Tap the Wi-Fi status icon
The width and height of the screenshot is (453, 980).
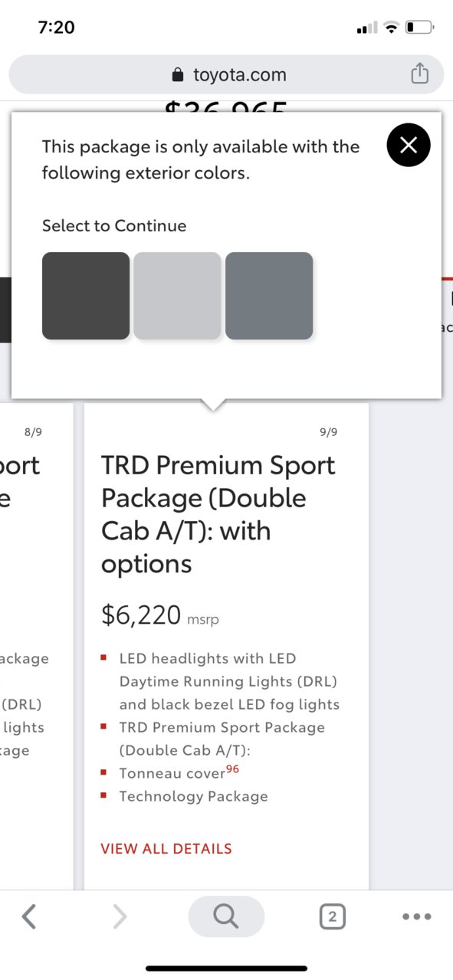tap(392, 28)
